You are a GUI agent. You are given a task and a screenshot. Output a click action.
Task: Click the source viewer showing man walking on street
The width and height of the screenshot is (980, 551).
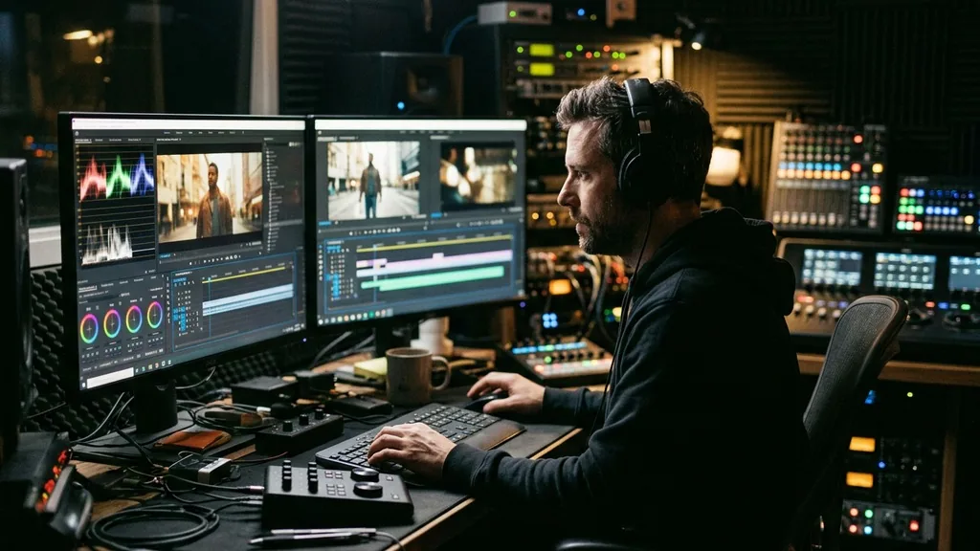tap(373, 181)
